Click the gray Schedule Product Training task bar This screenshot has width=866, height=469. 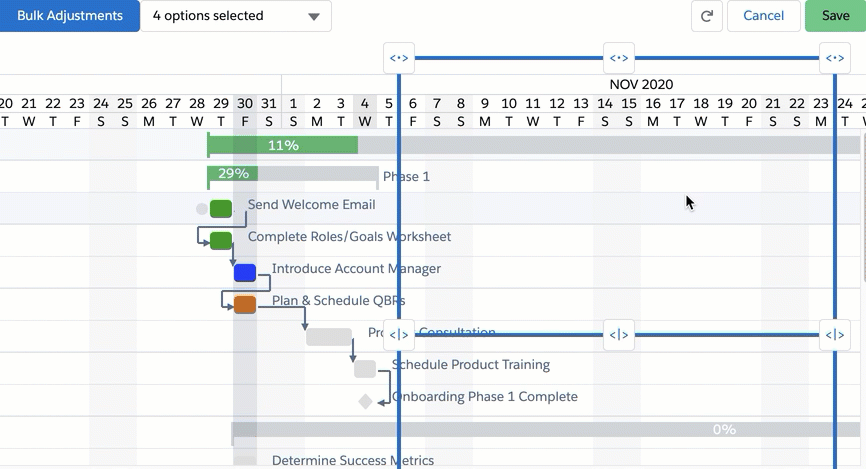pos(365,369)
